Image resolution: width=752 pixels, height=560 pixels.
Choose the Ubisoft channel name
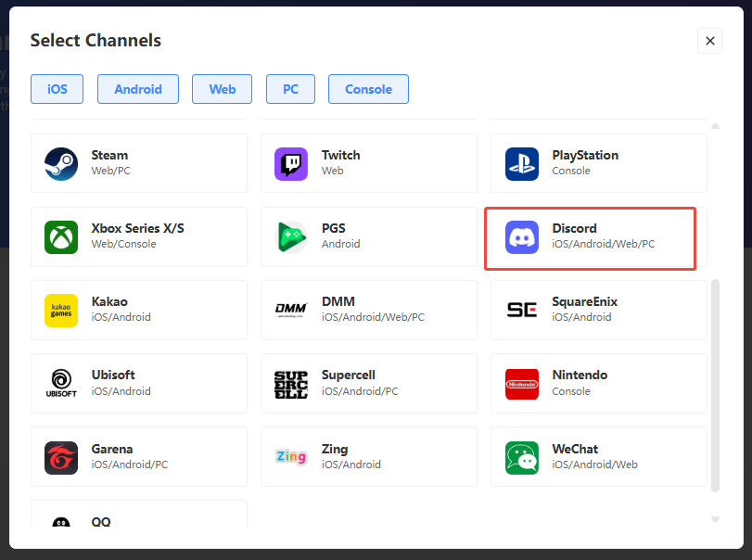113,375
